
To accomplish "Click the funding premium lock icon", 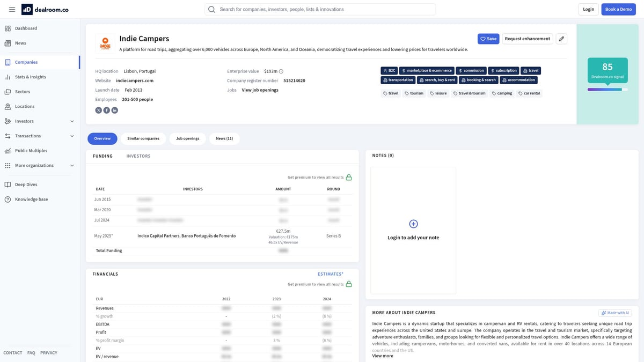I will tap(349, 177).
